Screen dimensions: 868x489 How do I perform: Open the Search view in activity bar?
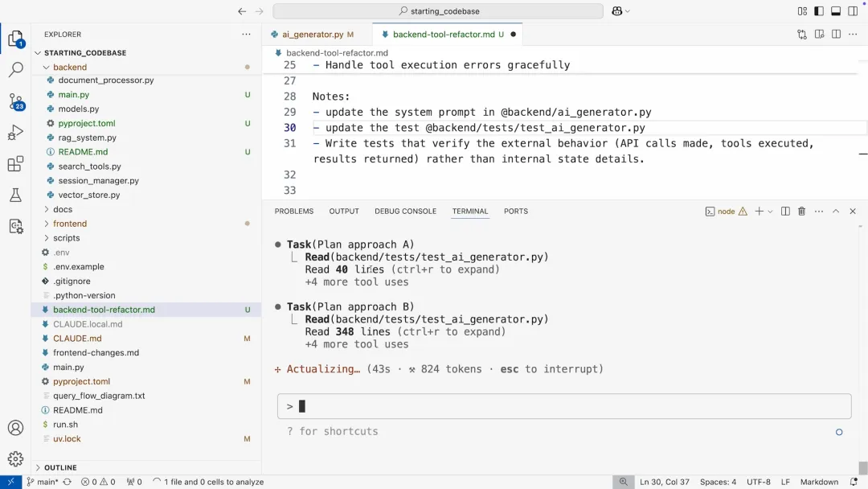coord(15,70)
